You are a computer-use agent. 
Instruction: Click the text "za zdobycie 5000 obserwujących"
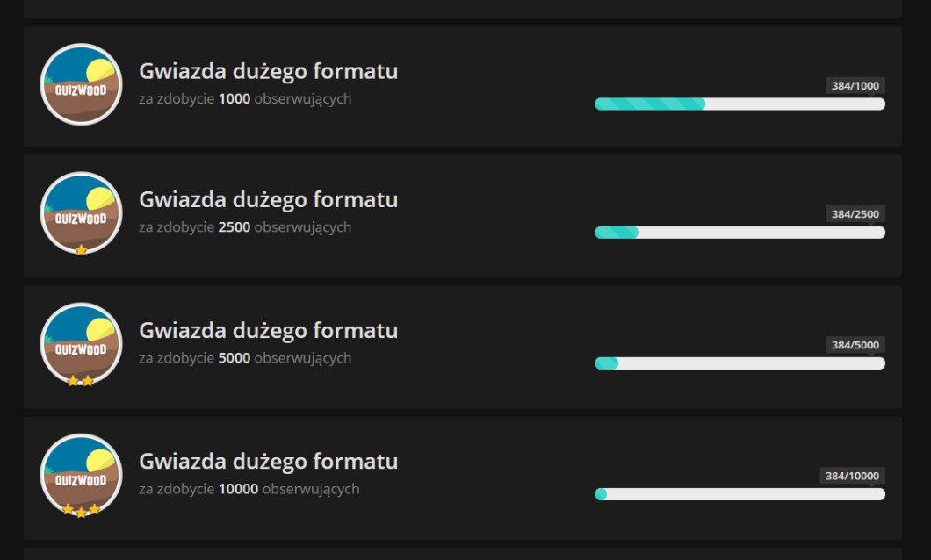click(244, 358)
